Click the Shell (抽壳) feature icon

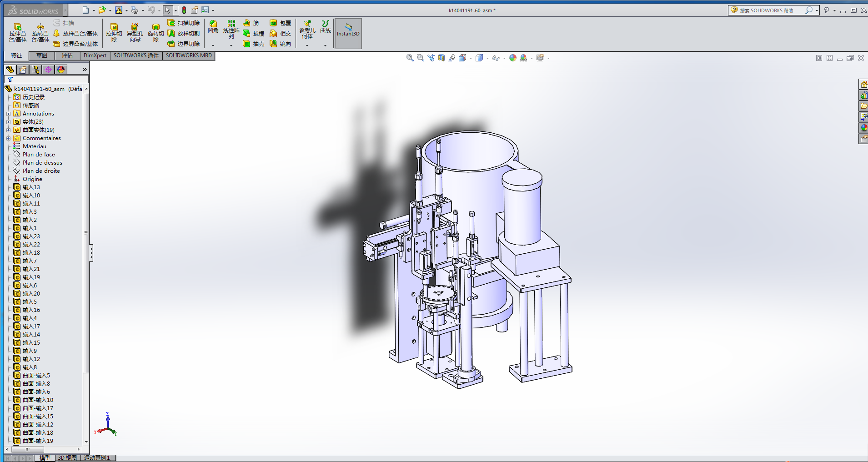pyautogui.click(x=246, y=44)
